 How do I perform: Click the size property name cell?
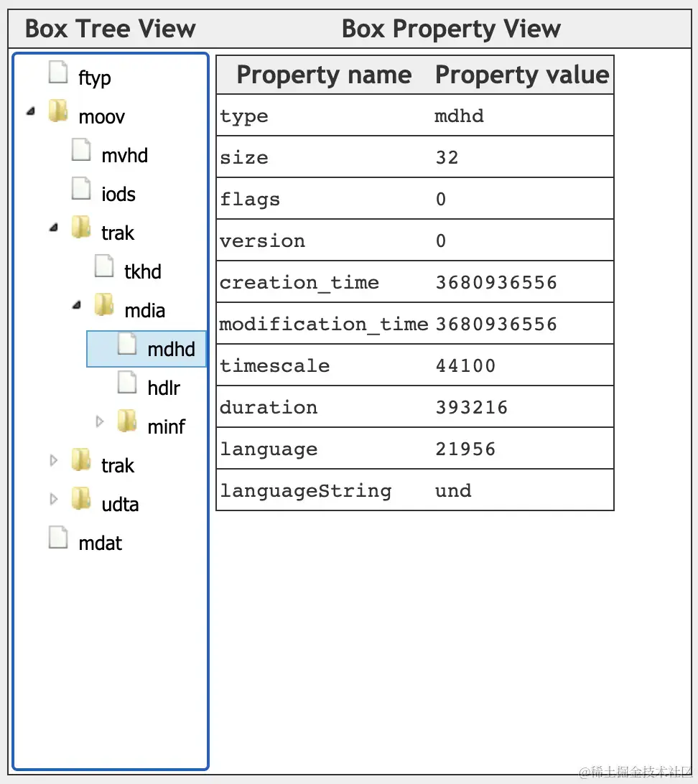(x=324, y=157)
